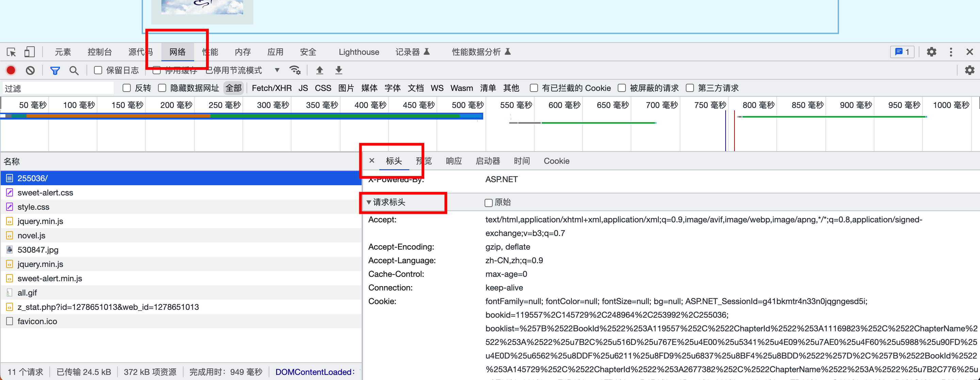Open DevTools three-dot more options menu

point(951,52)
